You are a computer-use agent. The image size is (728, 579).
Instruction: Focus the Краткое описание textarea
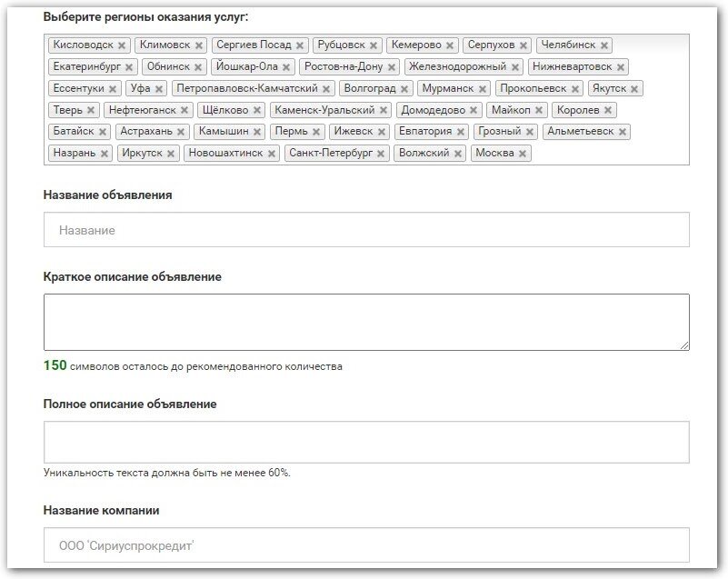366,322
